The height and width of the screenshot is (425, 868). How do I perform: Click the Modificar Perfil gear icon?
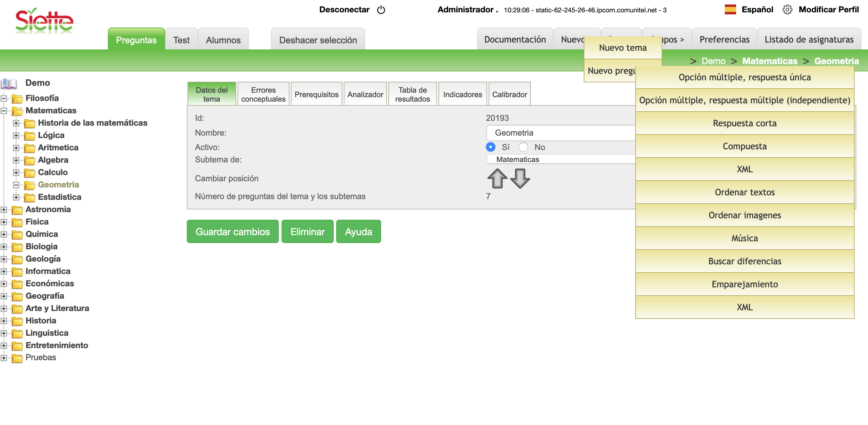pyautogui.click(x=787, y=10)
